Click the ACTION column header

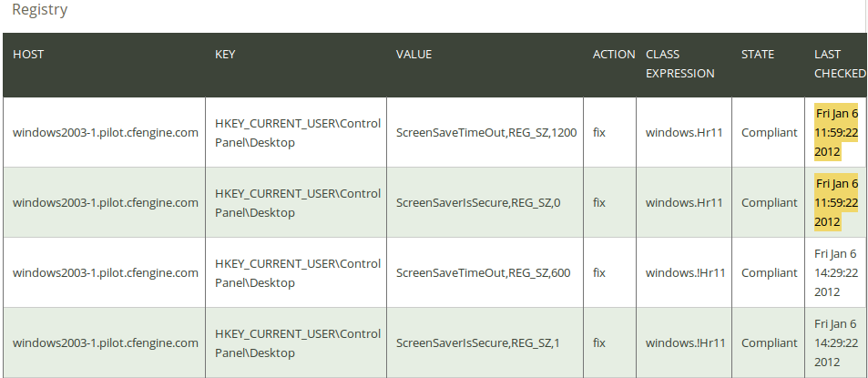(614, 55)
